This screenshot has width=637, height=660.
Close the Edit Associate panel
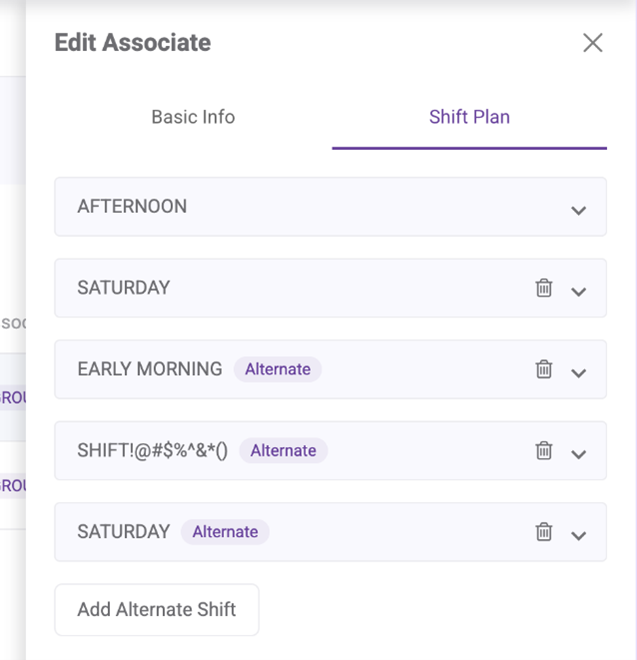[x=592, y=42]
